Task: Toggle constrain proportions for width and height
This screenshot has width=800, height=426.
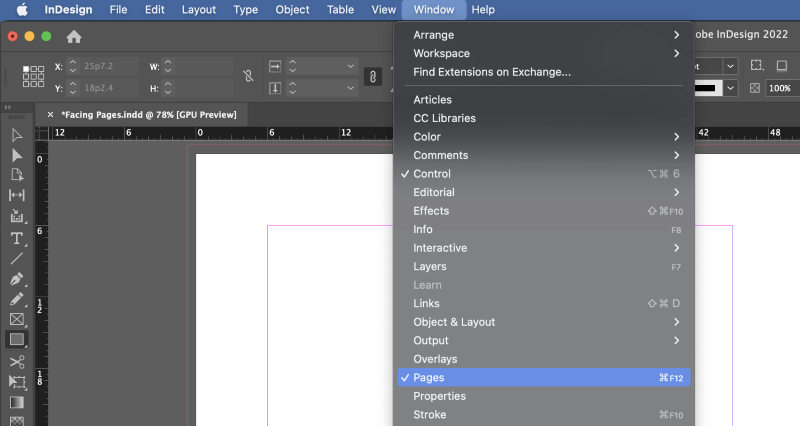Action: [248, 77]
